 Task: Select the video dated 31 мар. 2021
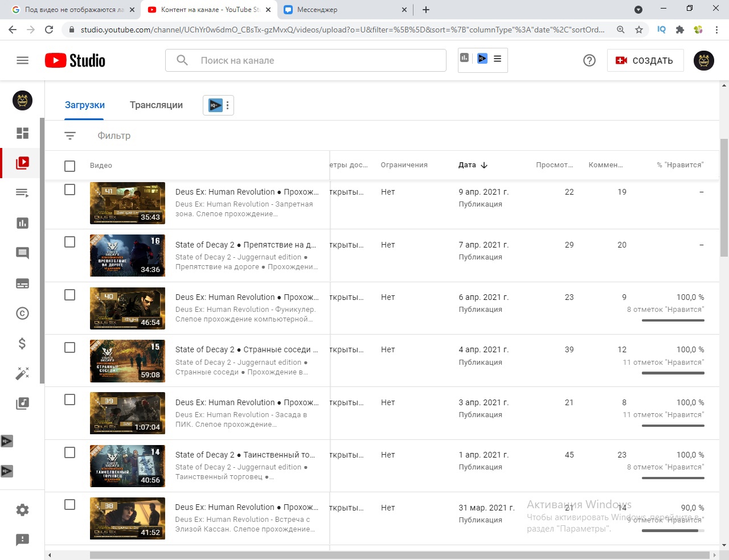tap(70, 505)
